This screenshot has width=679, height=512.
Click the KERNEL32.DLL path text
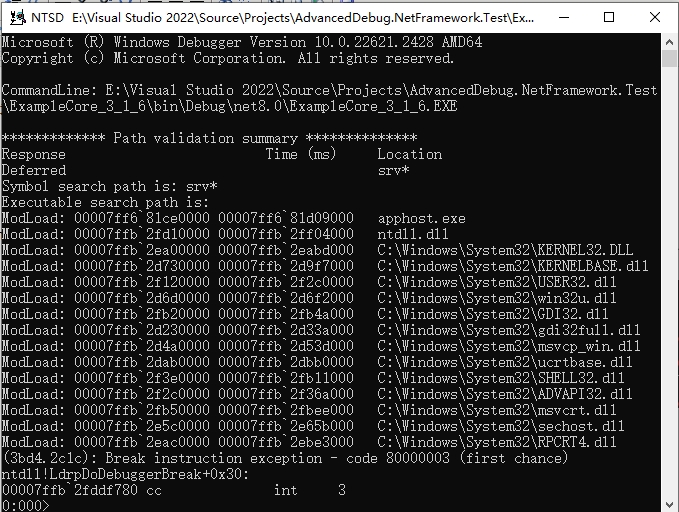click(x=505, y=250)
